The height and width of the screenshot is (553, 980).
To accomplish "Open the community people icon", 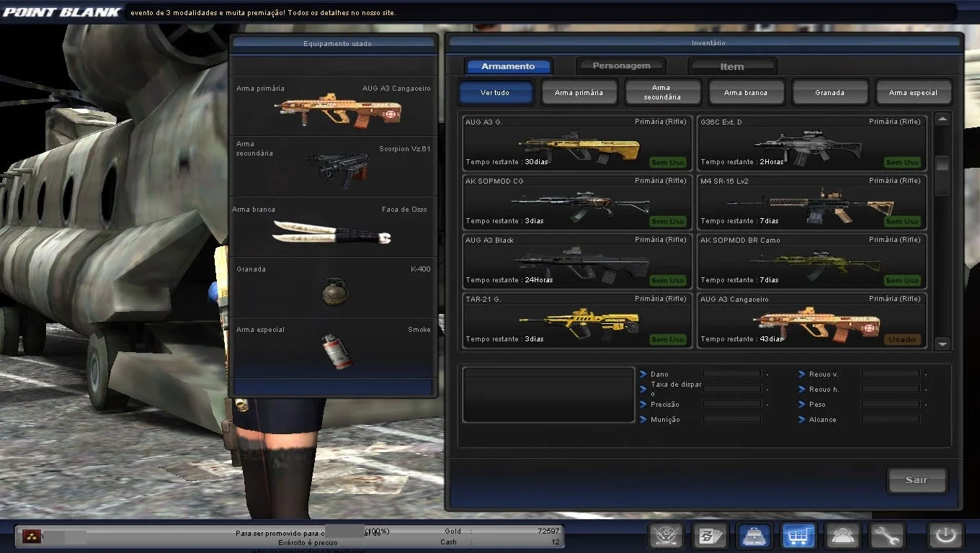I will click(x=843, y=536).
